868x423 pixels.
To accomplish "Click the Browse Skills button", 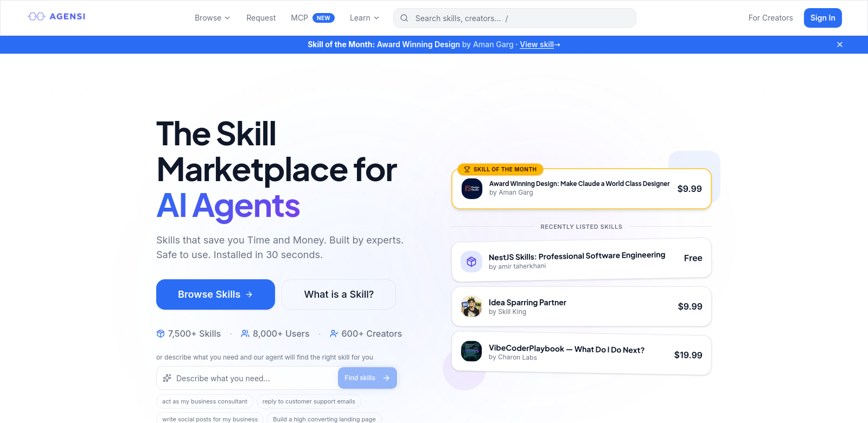I will tap(215, 294).
